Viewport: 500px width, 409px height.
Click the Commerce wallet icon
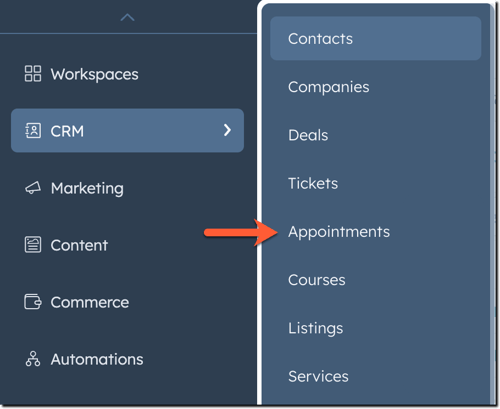[33, 302]
